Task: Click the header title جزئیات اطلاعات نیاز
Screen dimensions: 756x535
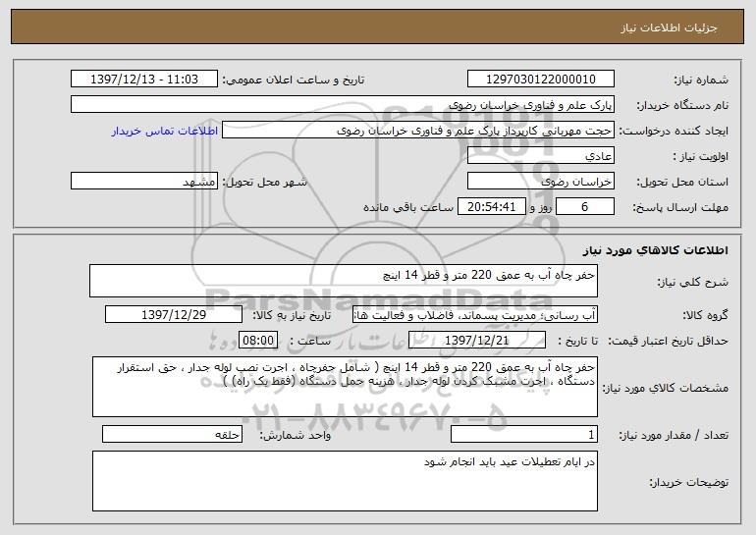Action: point(669,27)
